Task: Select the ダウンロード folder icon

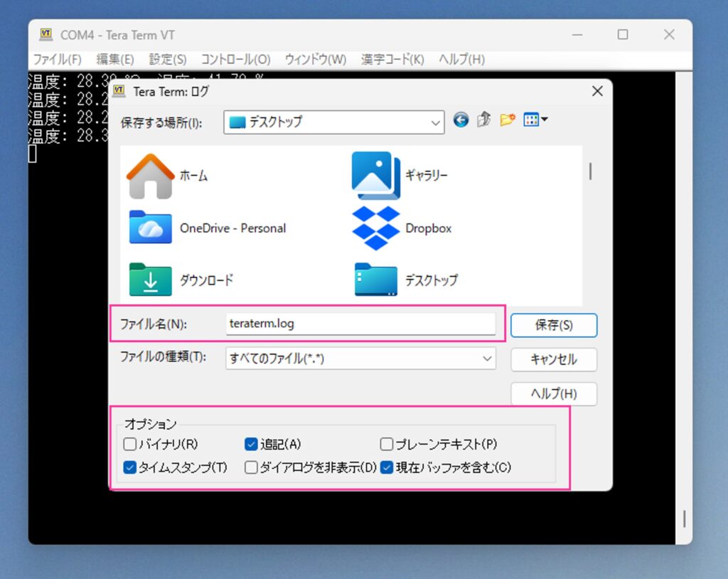Action: 150,280
